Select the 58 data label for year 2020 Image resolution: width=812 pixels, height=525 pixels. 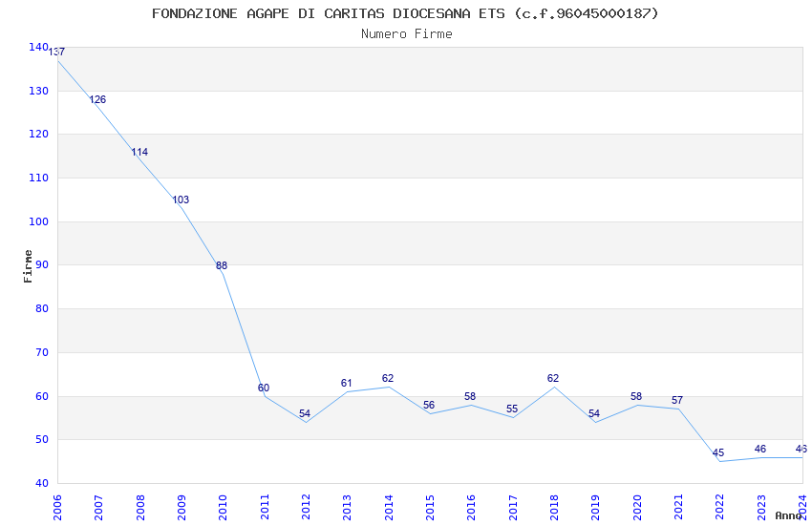tap(636, 397)
